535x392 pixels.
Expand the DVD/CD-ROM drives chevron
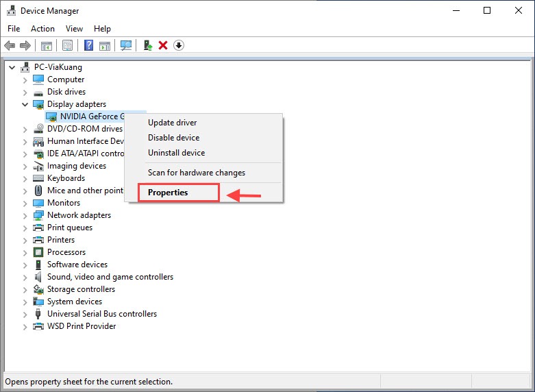25,130
